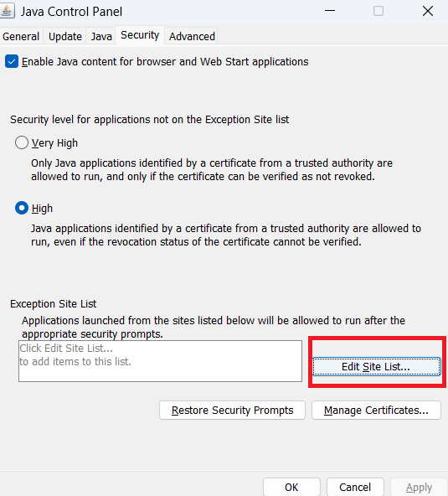Open the Update tab
Viewport: 448px width, 496px height.
click(x=65, y=36)
